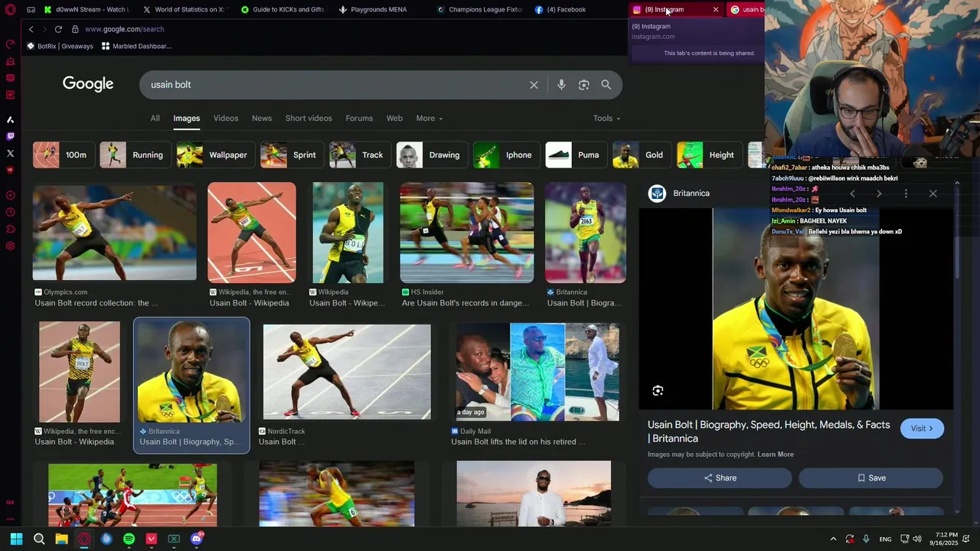980x551 pixels.
Task: Open Spotify from the taskbar
Action: (129, 539)
